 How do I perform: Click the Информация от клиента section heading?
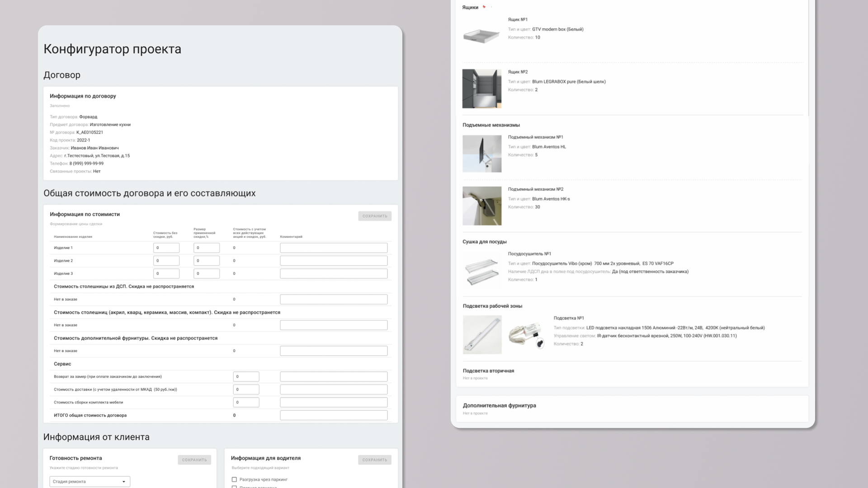[96, 437]
